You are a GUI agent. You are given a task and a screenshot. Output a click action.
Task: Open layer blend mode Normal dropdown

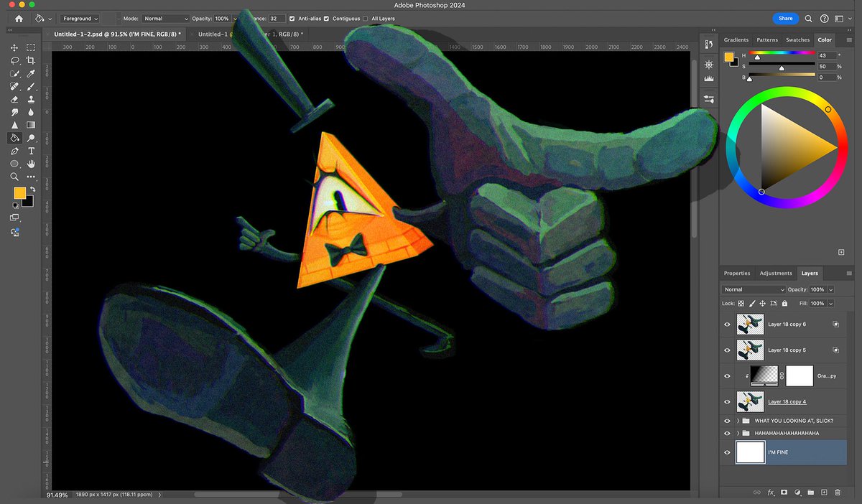click(754, 289)
